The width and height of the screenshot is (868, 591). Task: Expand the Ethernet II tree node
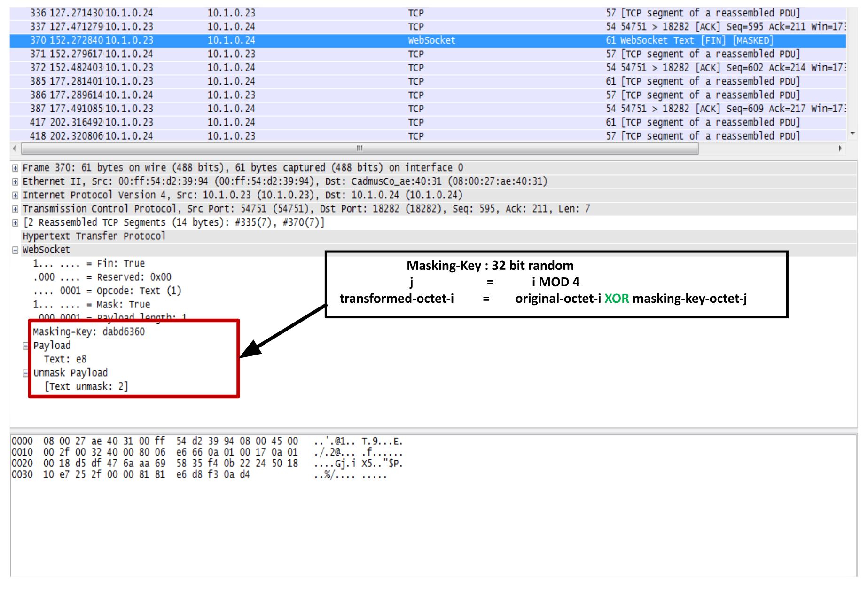tap(15, 182)
